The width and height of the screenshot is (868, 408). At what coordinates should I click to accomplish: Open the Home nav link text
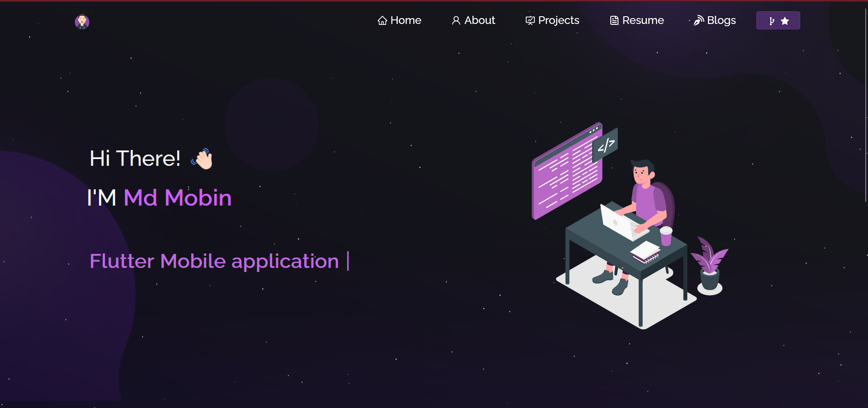pos(406,20)
